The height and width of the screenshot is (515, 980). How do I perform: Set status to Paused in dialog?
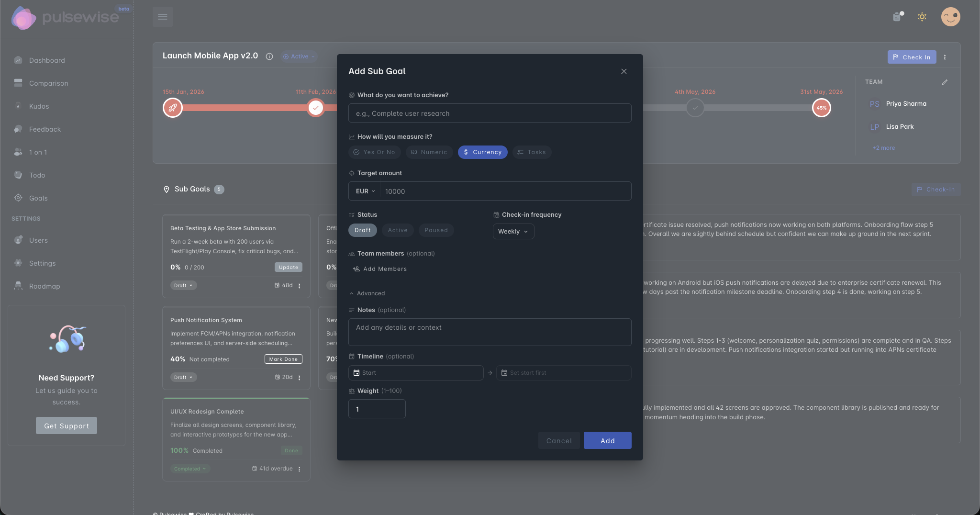[x=436, y=230]
